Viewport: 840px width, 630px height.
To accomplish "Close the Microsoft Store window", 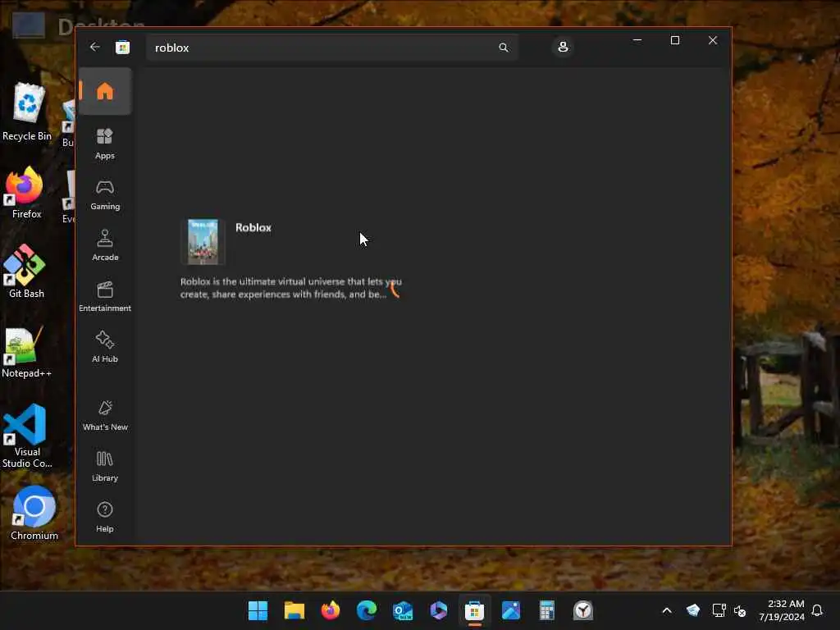I will click(x=713, y=40).
